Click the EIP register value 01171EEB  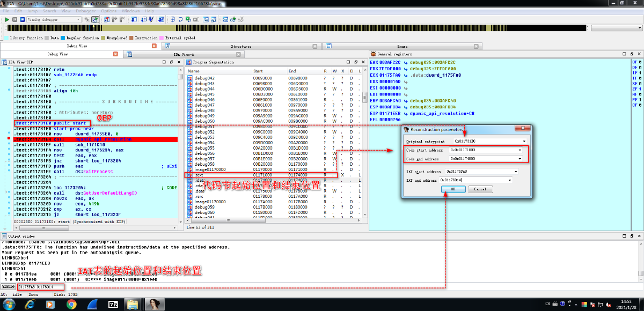pyautogui.click(x=391, y=114)
